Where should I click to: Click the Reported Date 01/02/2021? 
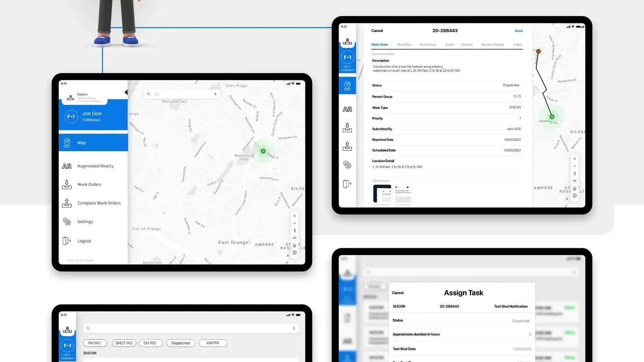pyautogui.click(x=512, y=140)
